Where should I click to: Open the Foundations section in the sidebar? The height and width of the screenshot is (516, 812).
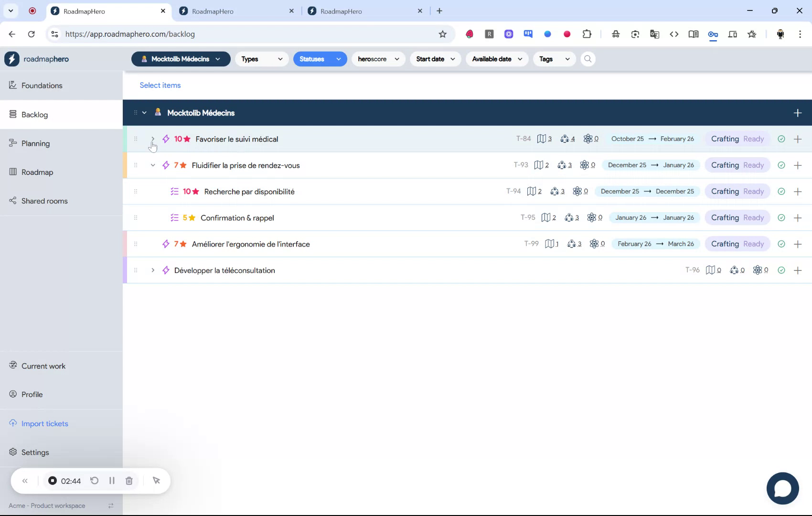pos(42,85)
